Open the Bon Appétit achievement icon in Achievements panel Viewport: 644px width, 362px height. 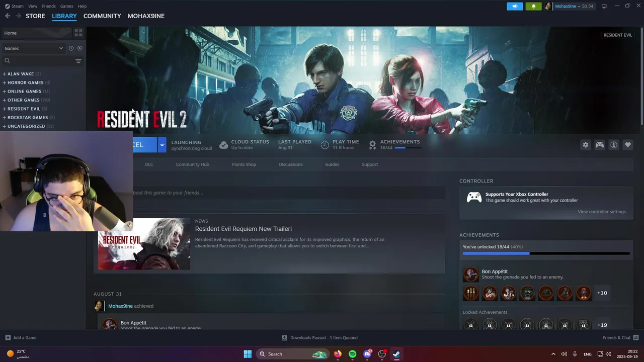pos(471,274)
